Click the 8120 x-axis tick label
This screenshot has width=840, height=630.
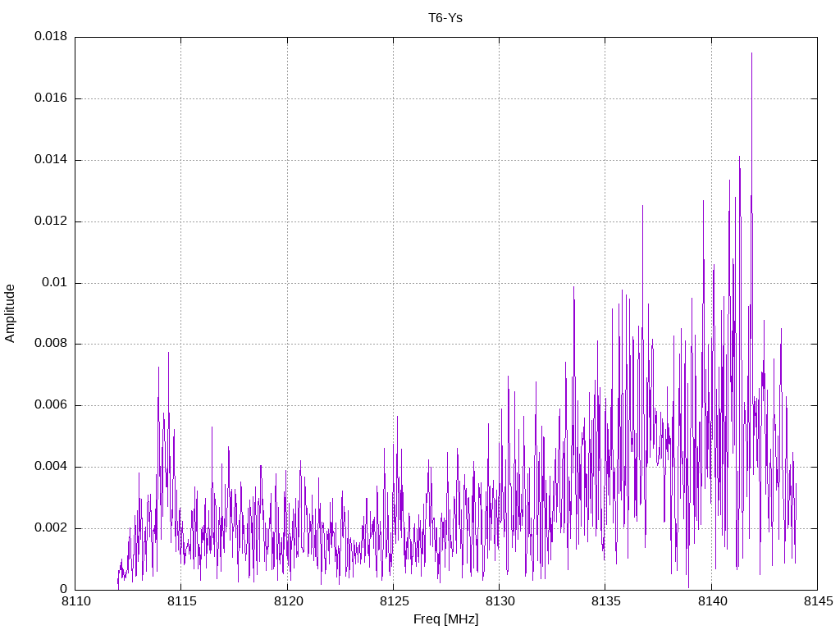(x=288, y=601)
